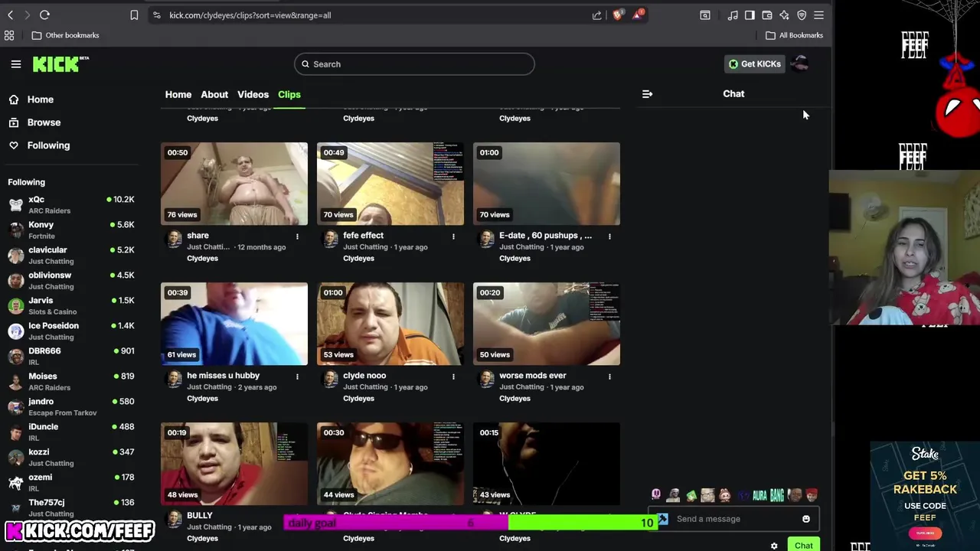Insert the AURA emote

click(x=759, y=496)
